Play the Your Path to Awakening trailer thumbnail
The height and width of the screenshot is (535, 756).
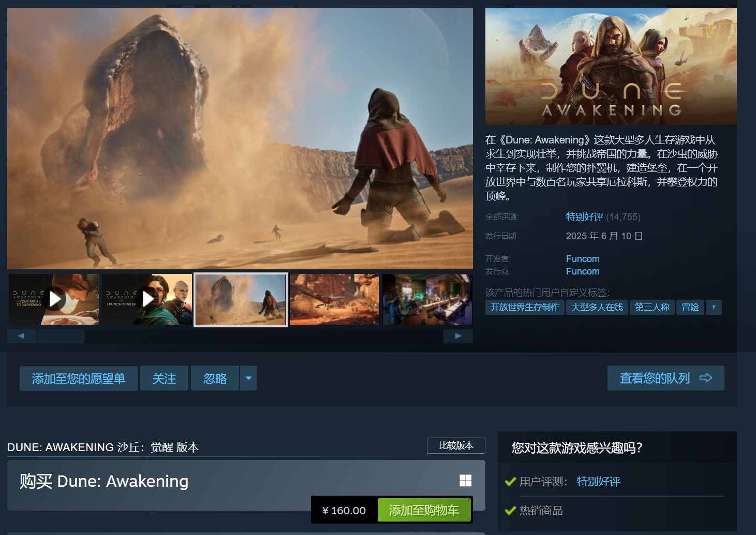tap(54, 299)
